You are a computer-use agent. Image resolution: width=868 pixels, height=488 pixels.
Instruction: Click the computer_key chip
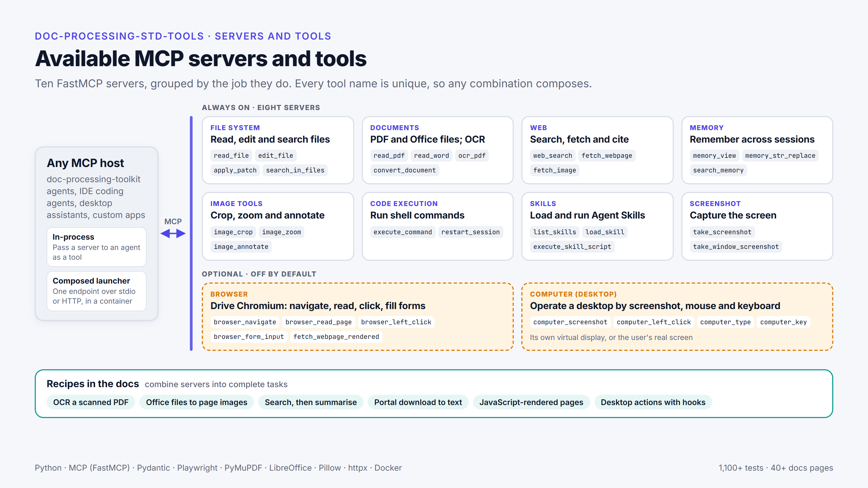783,322
